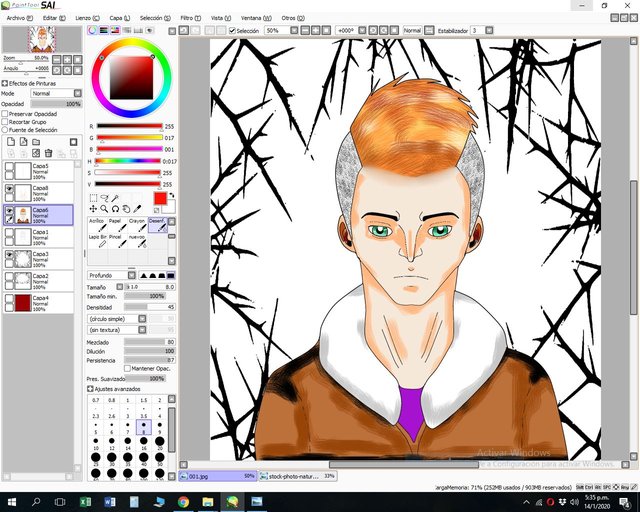Choose brush size 8 preset
The width and height of the screenshot is (640, 512).
144,427
